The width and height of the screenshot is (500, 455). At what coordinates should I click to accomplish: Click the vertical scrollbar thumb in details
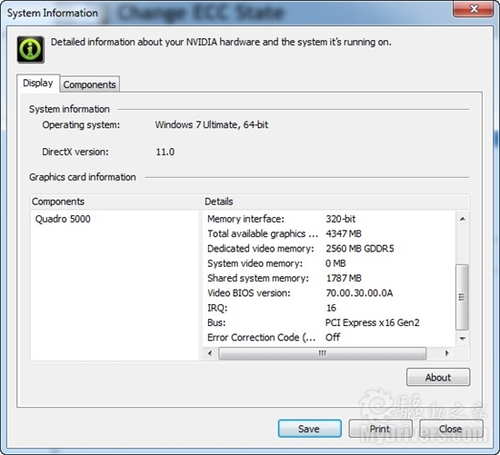tap(462, 297)
